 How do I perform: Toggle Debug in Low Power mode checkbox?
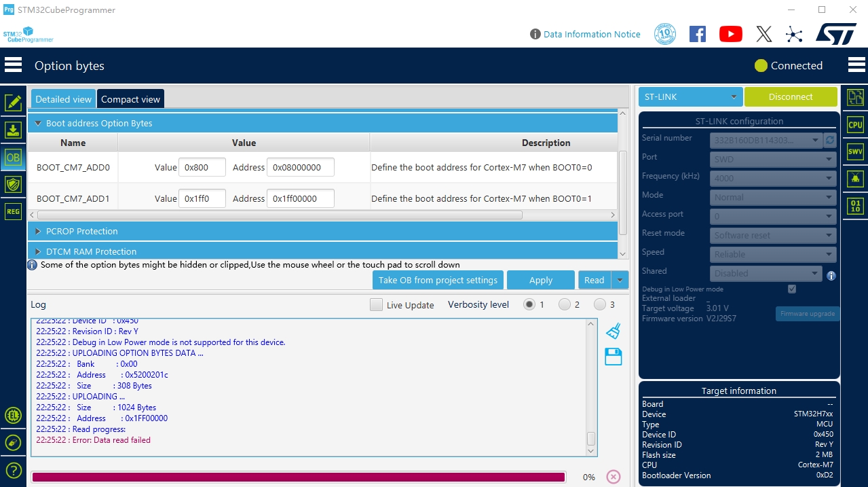click(x=791, y=289)
